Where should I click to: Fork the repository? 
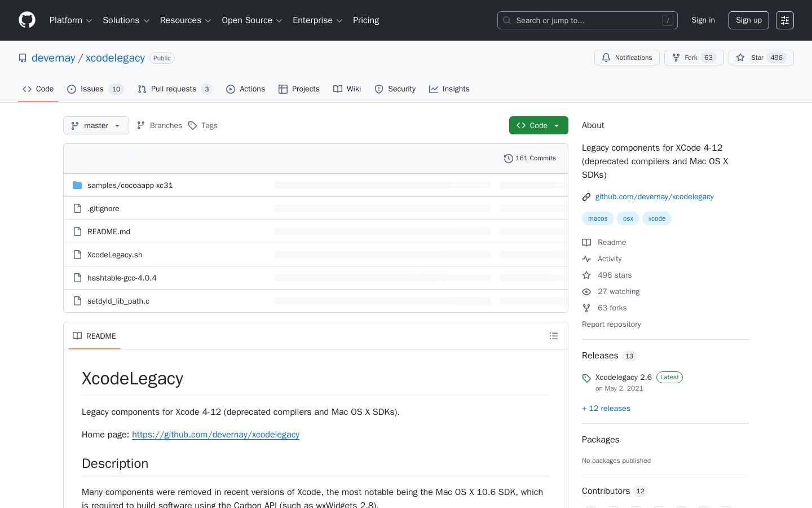694,58
